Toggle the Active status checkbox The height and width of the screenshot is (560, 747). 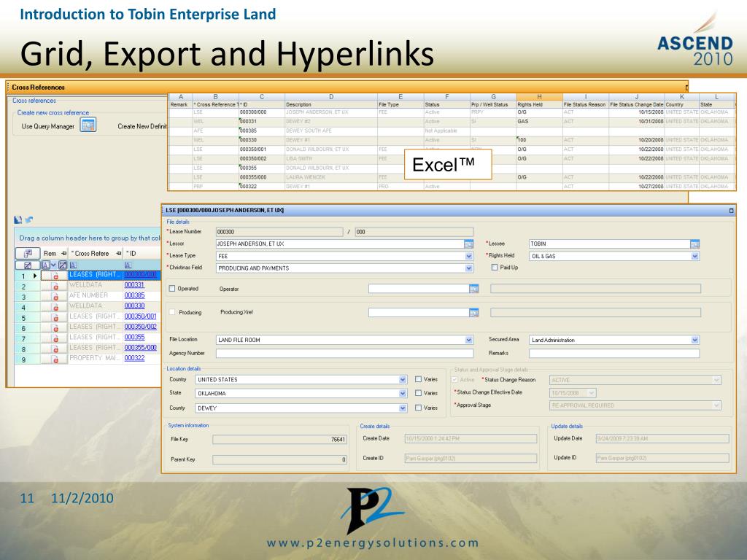click(454, 380)
